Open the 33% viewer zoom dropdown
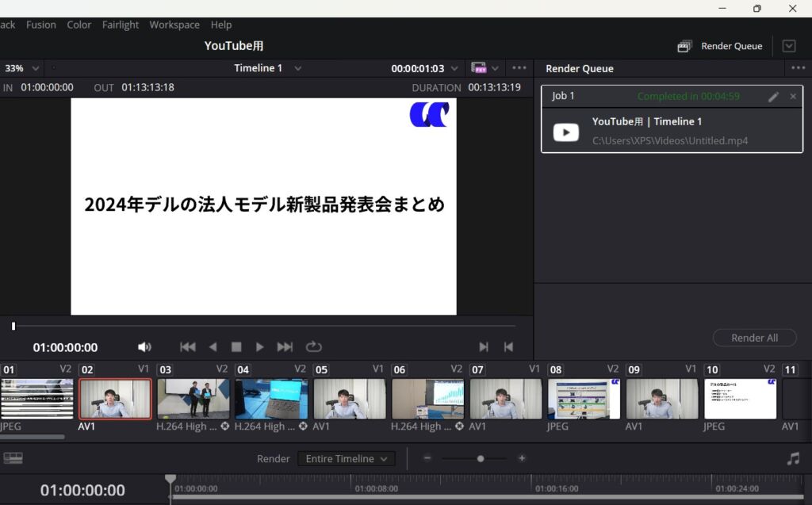812x505 pixels. [x=21, y=68]
